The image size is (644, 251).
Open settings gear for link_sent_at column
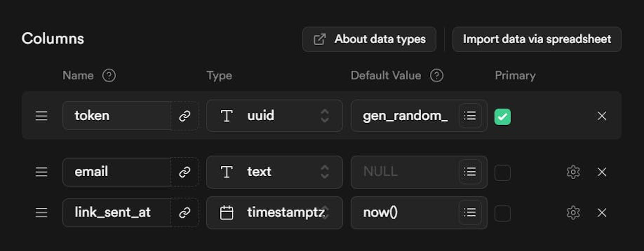tap(573, 212)
